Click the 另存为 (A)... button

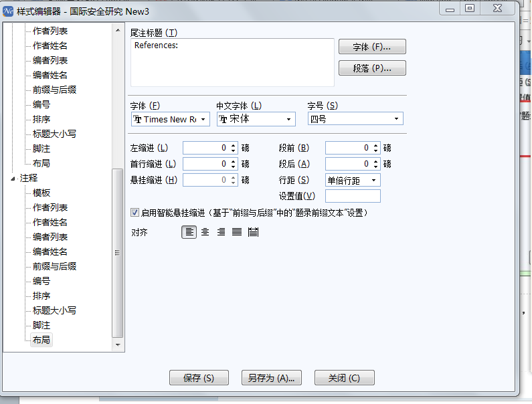[272, 378]
